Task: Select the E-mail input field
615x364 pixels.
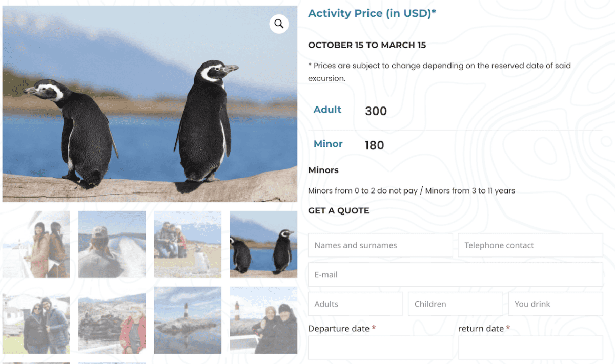Action: pos(455,274)
